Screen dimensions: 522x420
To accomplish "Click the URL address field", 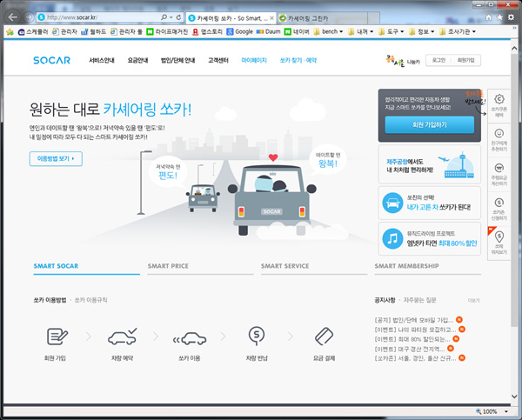I will pyautogui.click(x=102, y=17).
